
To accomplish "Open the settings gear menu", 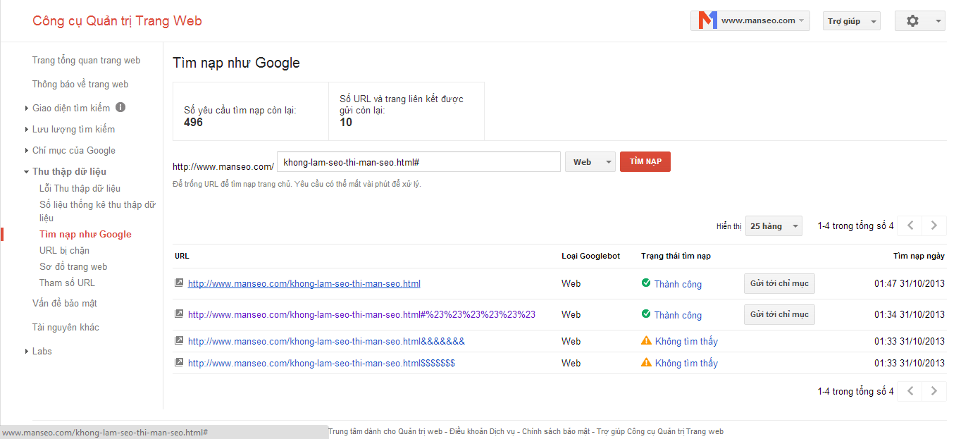I will pyautogui.click(x=920, y=21).
